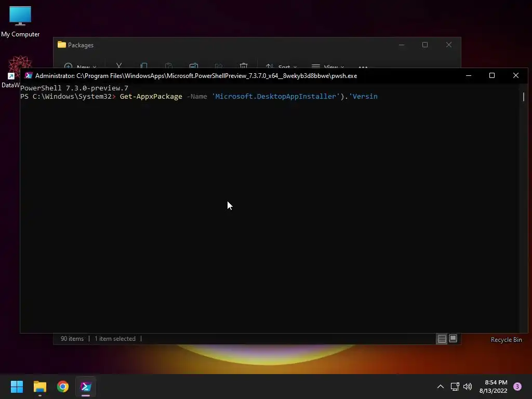532x399 pixels.
Task: Open the Windows Start menu
Action: pos(17,387)
